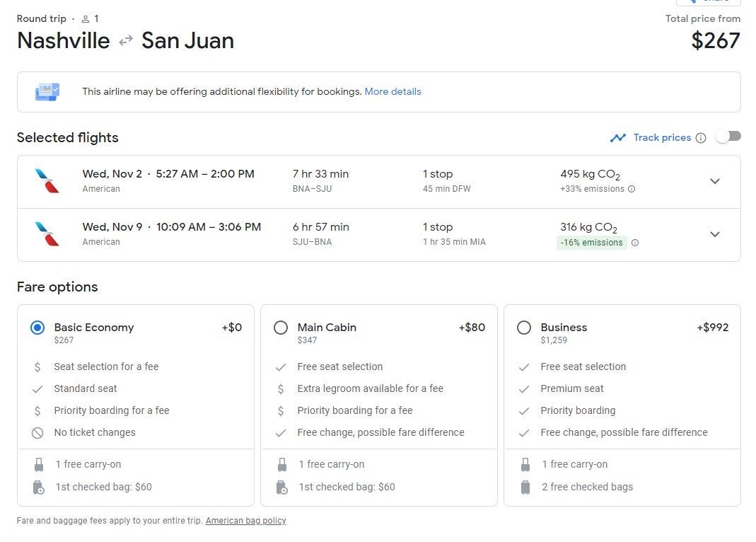The height and width of the screenshot is (542, 756).
Task: Click American Airlines logo on Nov 2 flight
Action: 47,181
